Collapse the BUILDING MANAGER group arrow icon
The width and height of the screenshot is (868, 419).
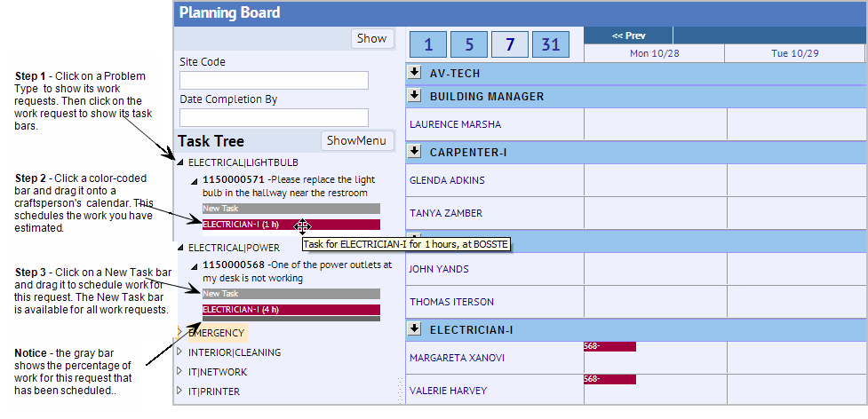(x=414, y=96)
